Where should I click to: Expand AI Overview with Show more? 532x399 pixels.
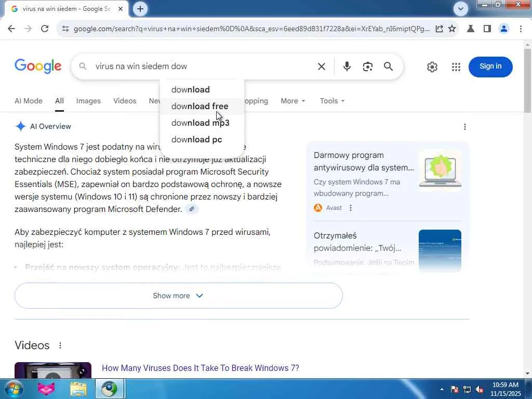pos(179,296)
